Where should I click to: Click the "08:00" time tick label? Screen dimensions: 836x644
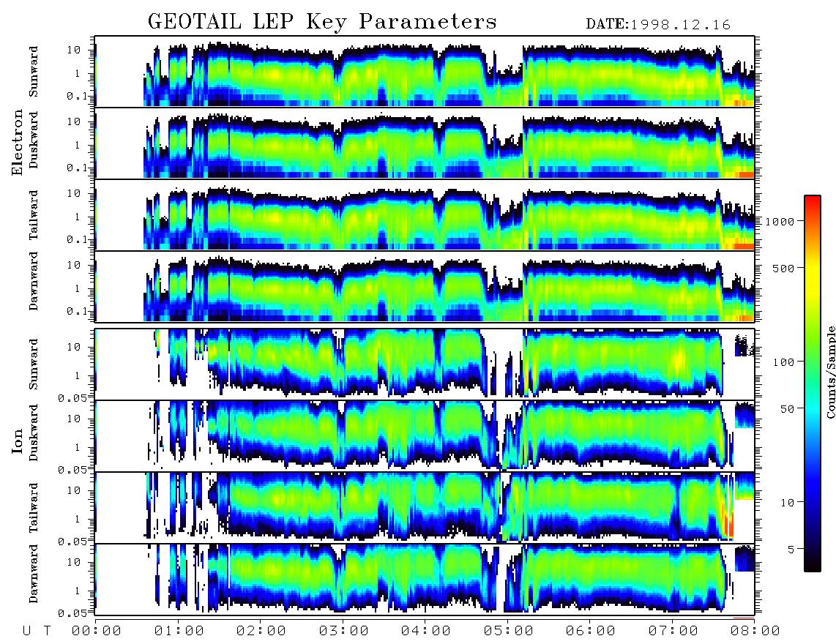[755, 632]
